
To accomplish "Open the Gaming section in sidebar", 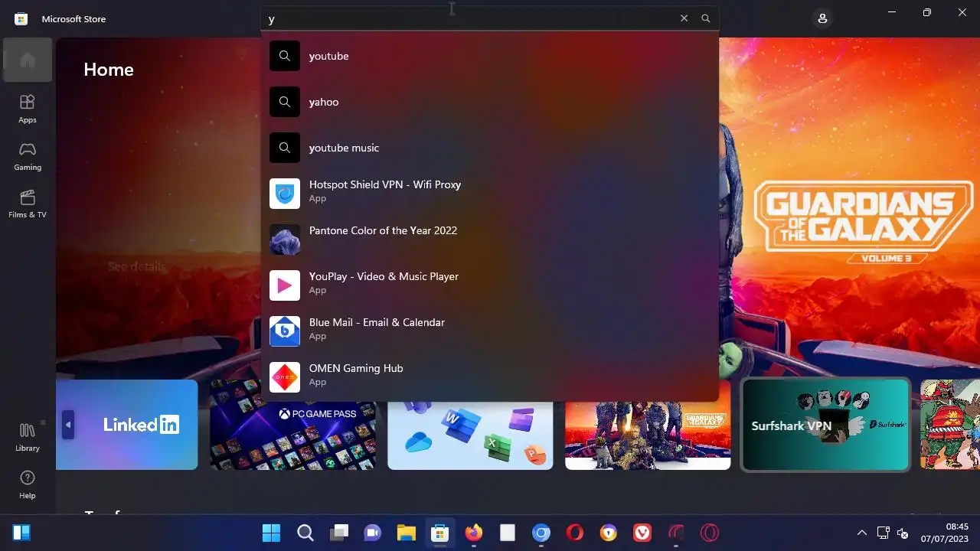I will point(28,156).
